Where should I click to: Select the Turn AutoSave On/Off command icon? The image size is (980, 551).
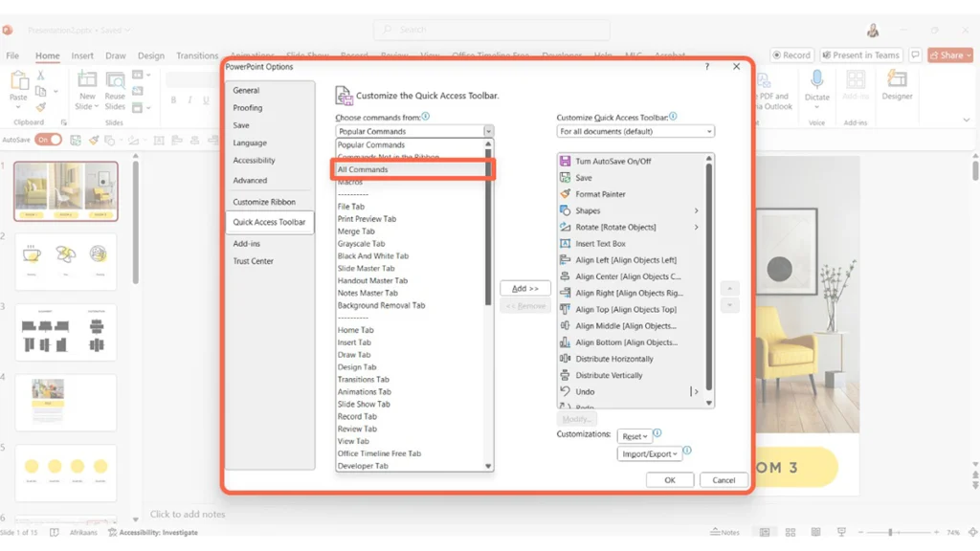coord(565,161)
